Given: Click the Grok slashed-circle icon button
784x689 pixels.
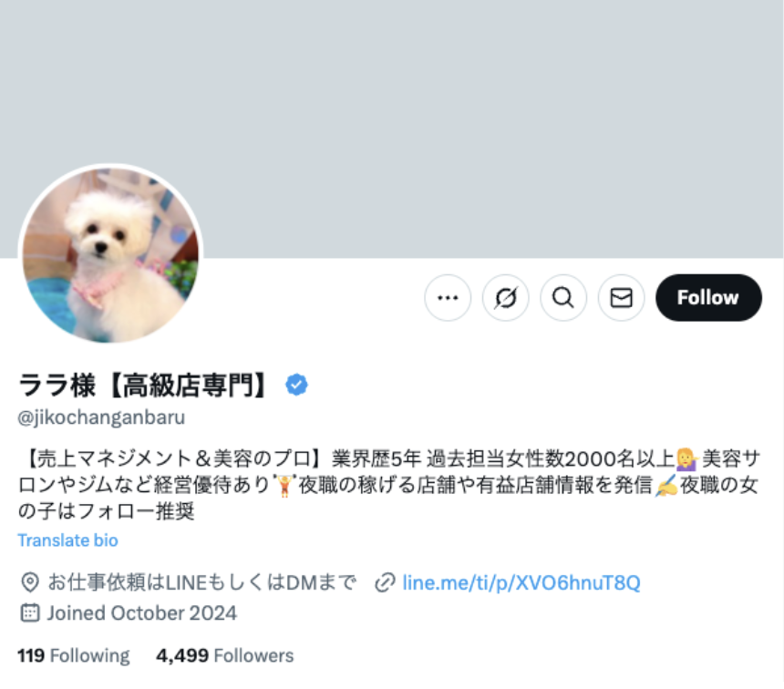Looking at the screenshot, I should [x=506, y=297].
